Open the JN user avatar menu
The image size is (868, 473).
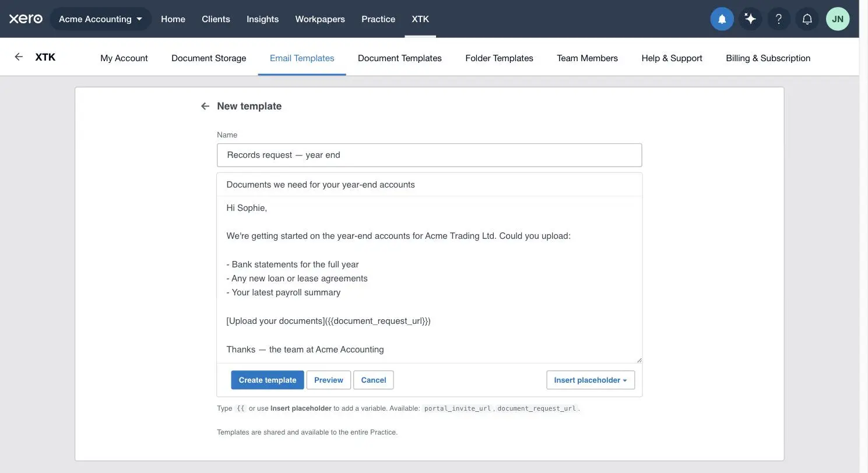pos(838,19)
